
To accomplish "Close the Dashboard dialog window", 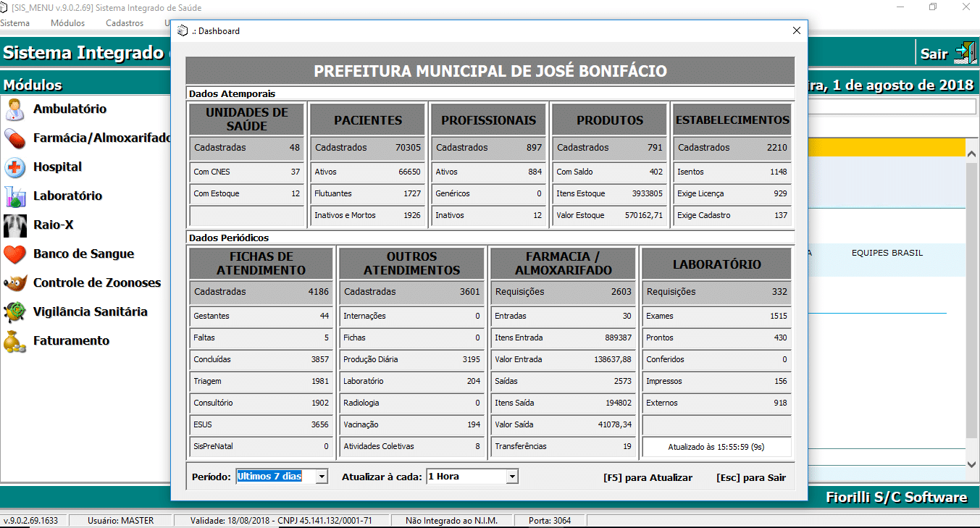I will coord(797,31).
